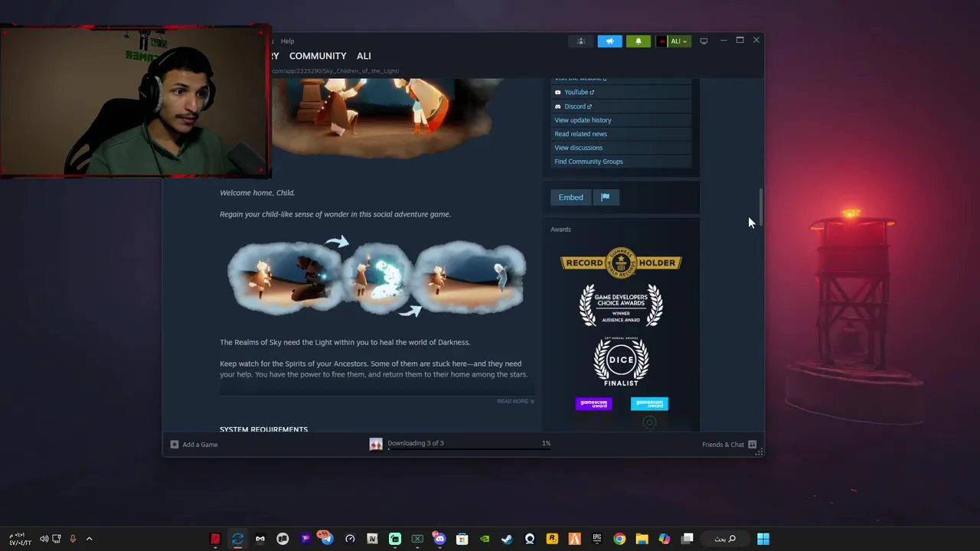
Task: Open Xbox app taskbar icon
Action: pyautogui.click(x=417, y=539)
